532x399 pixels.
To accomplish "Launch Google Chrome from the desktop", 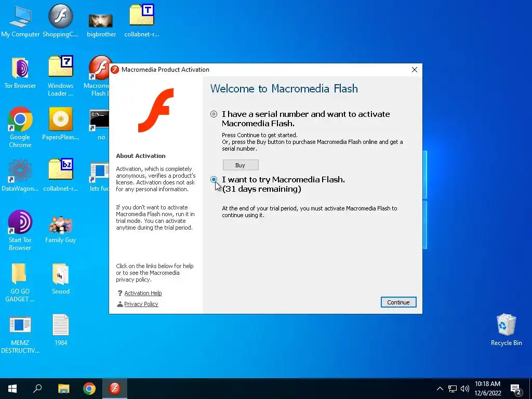I will [x=20, y=128].
